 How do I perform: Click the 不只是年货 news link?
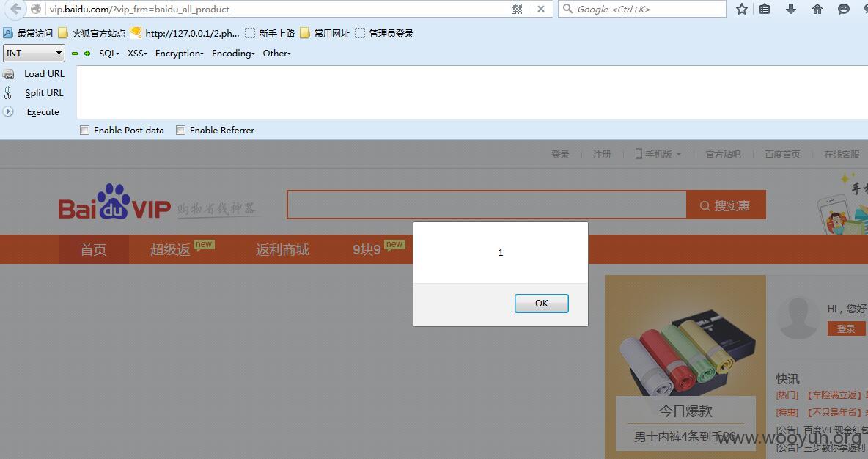pyautogui.click(x=835, y=413)
